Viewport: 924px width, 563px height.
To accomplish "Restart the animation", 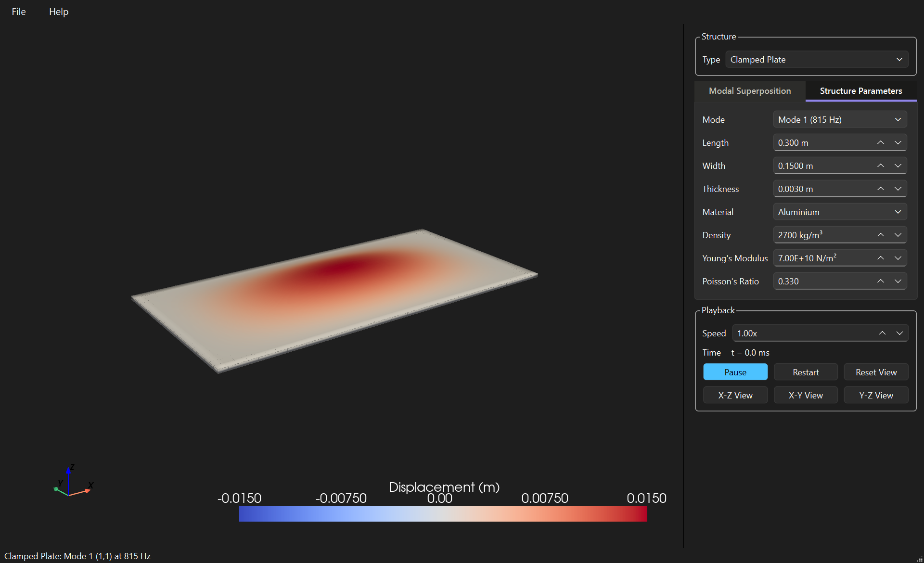I will [806, 372].
